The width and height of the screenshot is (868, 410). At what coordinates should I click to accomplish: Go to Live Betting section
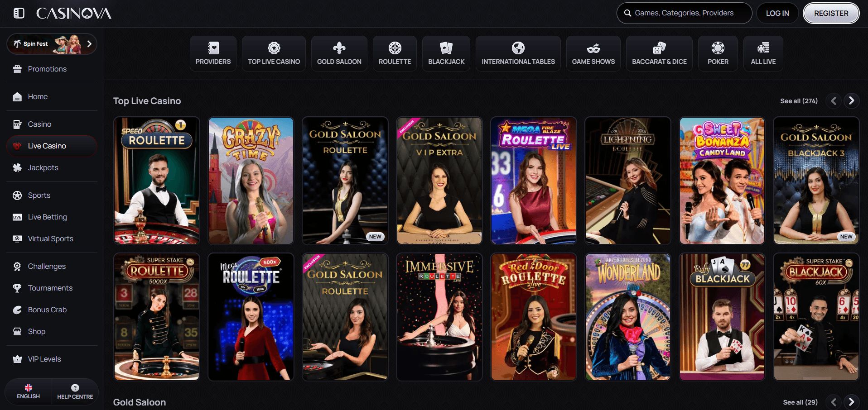52,217
